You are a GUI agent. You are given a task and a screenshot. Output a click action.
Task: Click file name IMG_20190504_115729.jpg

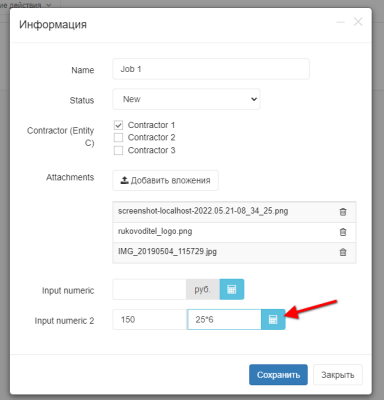167,251
